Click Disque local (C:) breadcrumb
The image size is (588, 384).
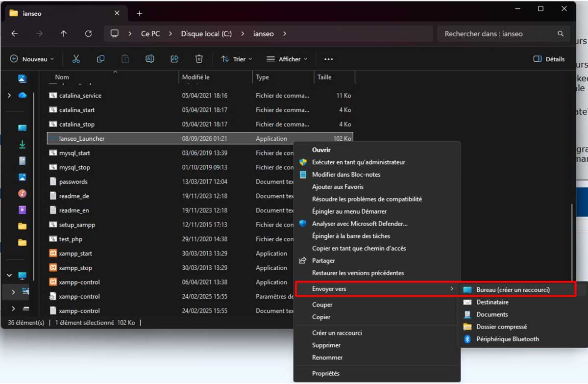coord(206,34)
